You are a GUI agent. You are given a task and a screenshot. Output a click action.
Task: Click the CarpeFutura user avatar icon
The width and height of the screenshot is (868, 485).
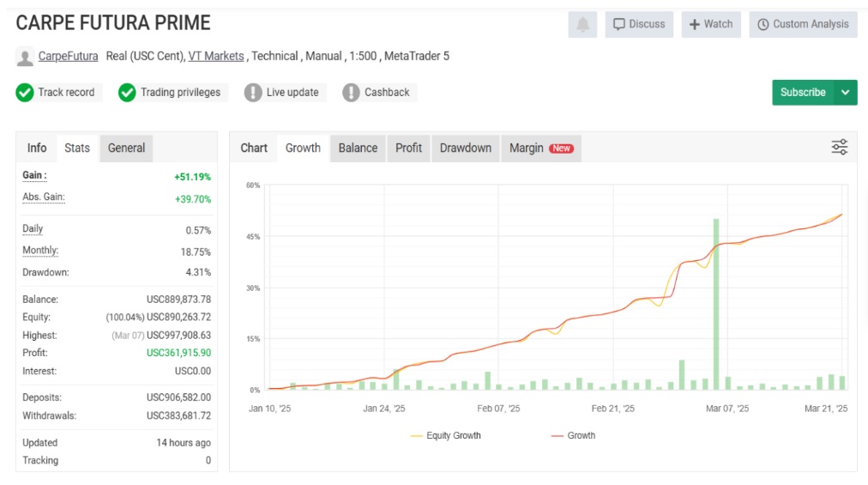[25, 57]
